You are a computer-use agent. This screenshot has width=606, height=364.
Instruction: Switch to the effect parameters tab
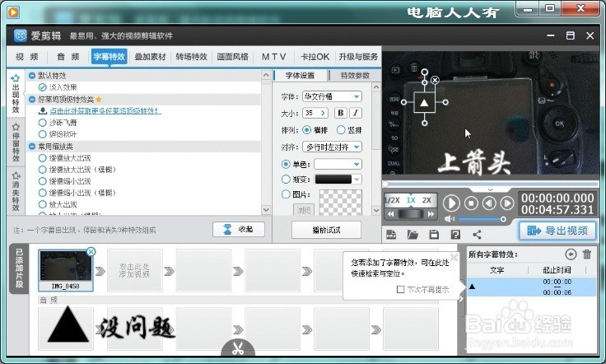point(355,75)
